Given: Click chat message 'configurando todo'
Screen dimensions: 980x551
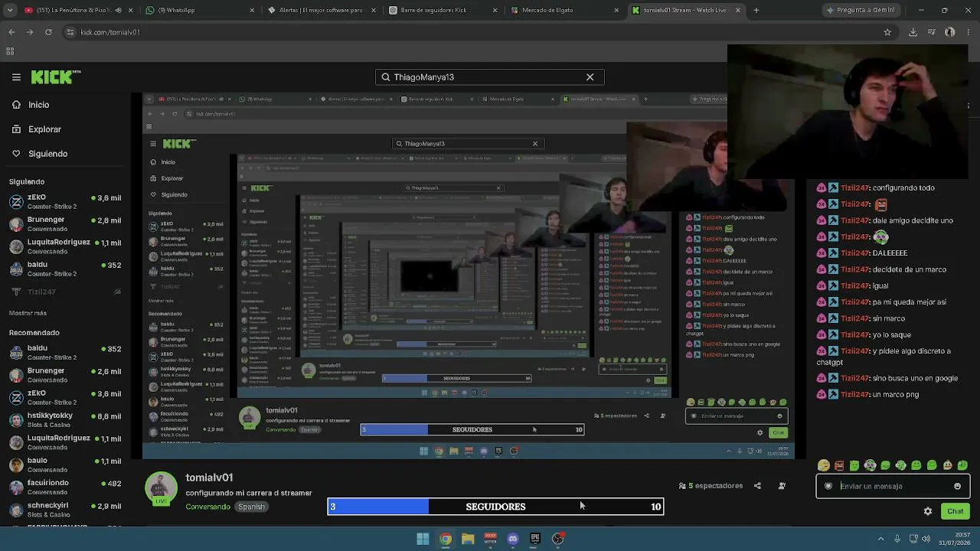Looking at the screenshot, I should click(x=903, y=188).
